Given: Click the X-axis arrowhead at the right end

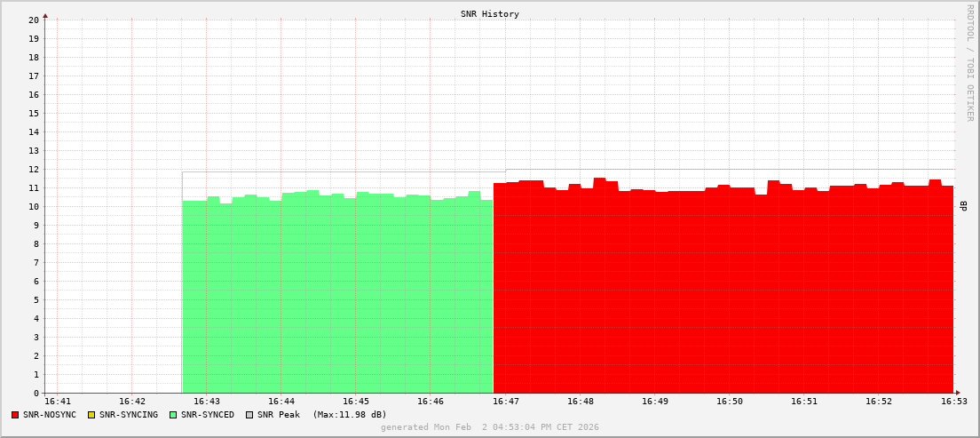Looking at the screenshot, I should pyautogui.click(x=957, y=393).
